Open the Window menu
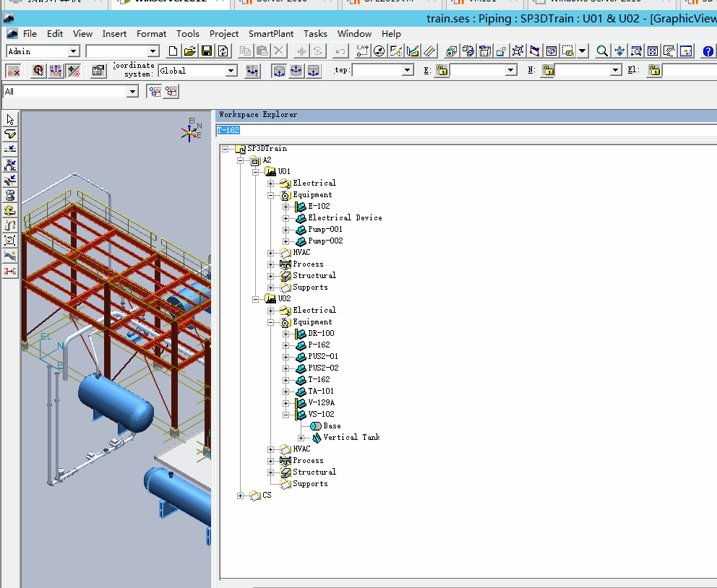717x588 pixels. pos(354,34)
